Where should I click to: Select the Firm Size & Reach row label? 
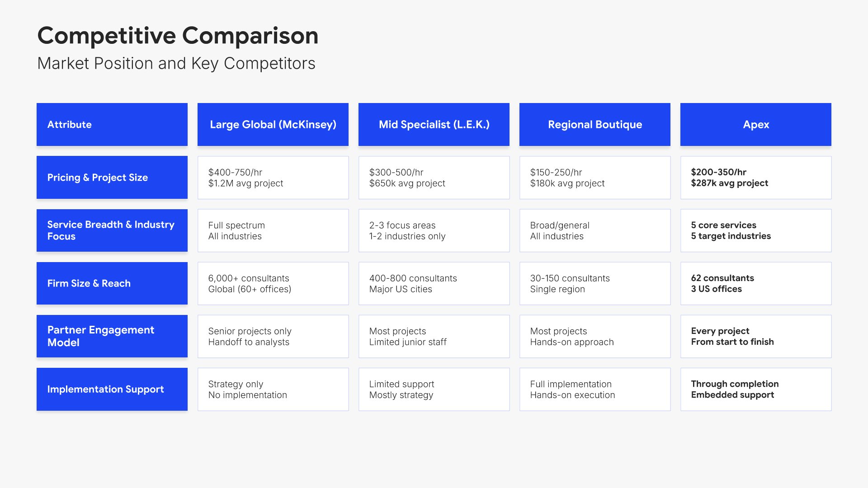tap(112, 283)
